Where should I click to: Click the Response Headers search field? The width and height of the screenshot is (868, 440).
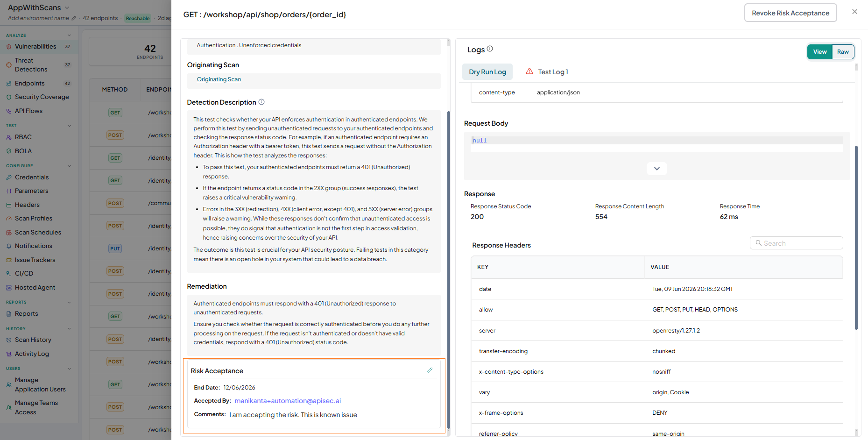tap(796, 243)
